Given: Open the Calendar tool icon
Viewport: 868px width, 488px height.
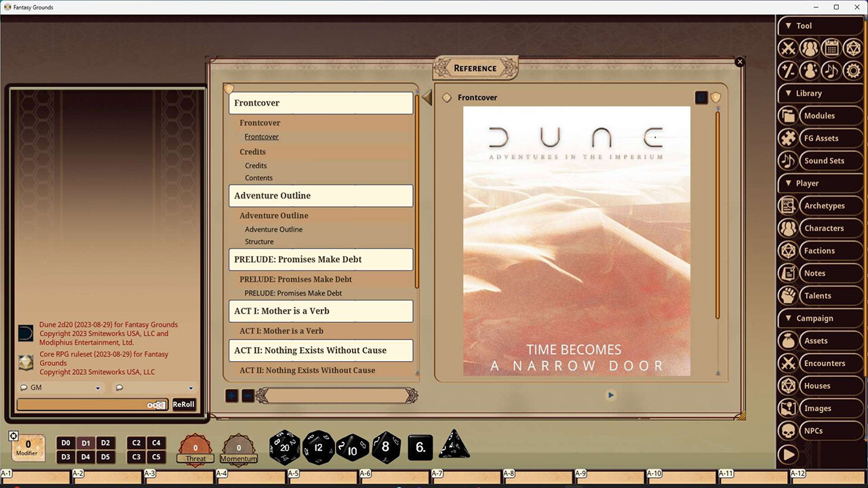Looking at the screenshot, I should click(x=831, y=47).
